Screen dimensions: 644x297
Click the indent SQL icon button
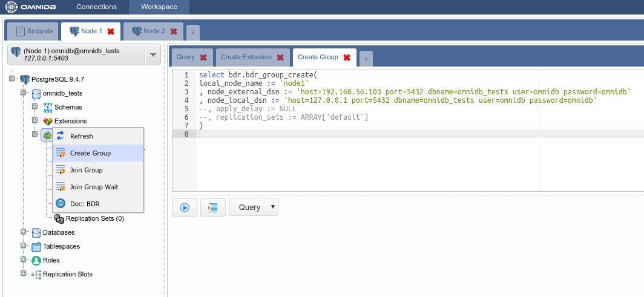click(x=212, y=207)
